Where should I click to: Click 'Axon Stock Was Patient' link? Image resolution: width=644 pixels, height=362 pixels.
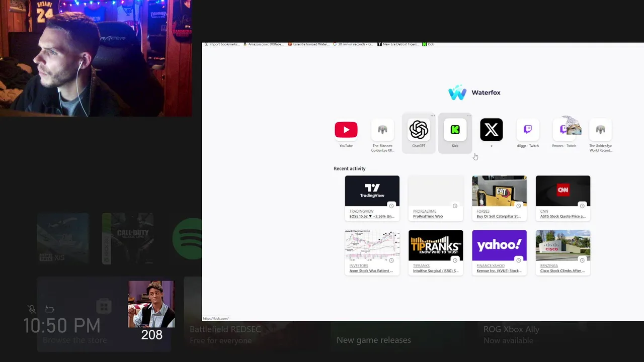tap(371, 271)
